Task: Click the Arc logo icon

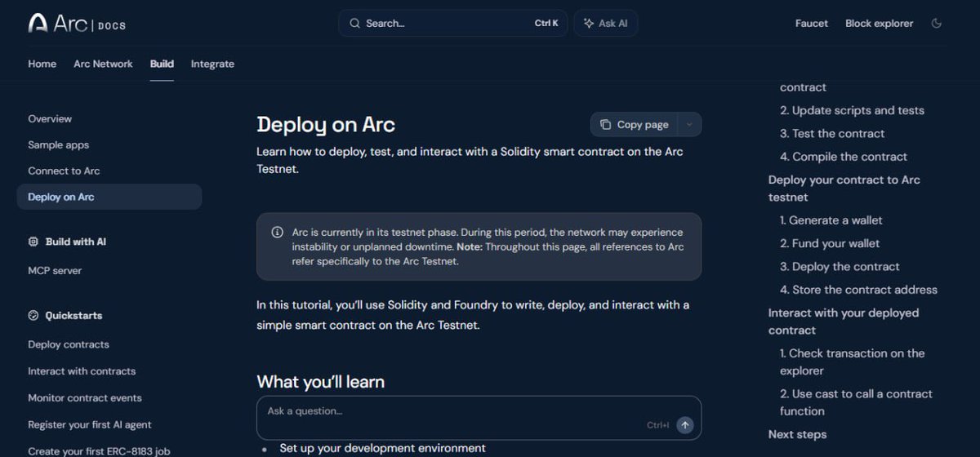Action: tap(38, 24)
